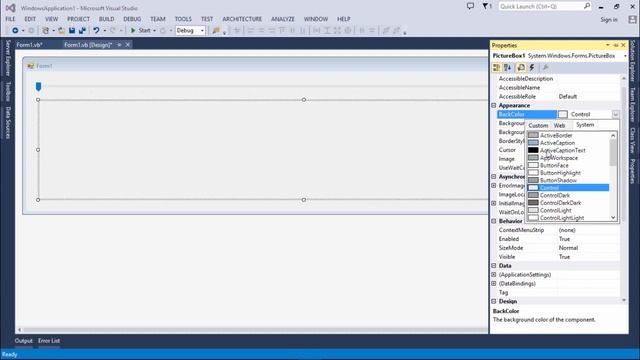Open the Toolbox side tab
Image resolution: width=640 pixels, height=360 pixels.
click(8, 91)
